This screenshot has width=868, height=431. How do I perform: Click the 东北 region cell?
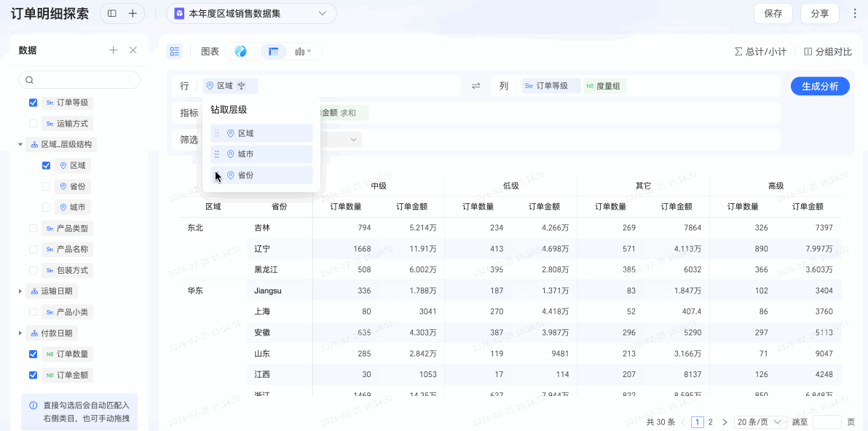pyautogui.click(x=195, y=227)
